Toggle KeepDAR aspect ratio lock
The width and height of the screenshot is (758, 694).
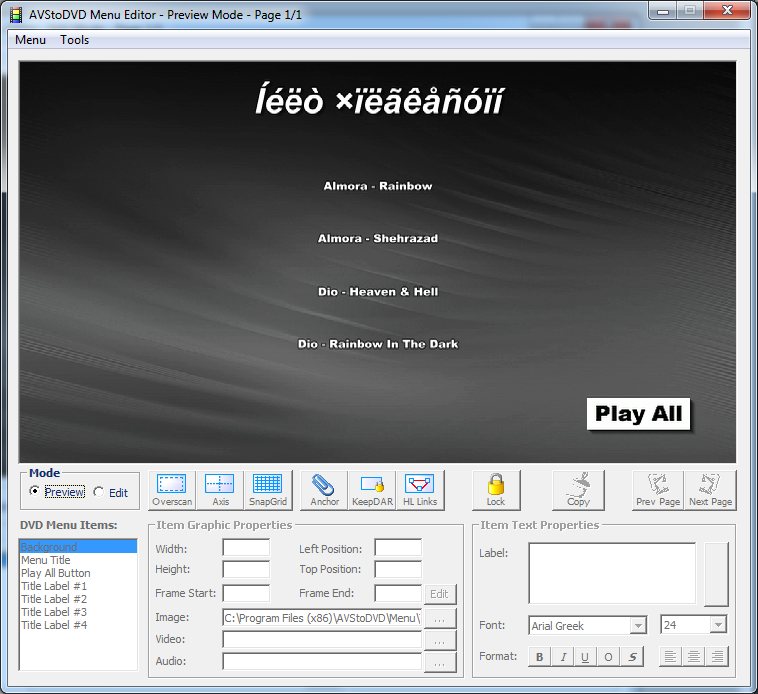372,490
